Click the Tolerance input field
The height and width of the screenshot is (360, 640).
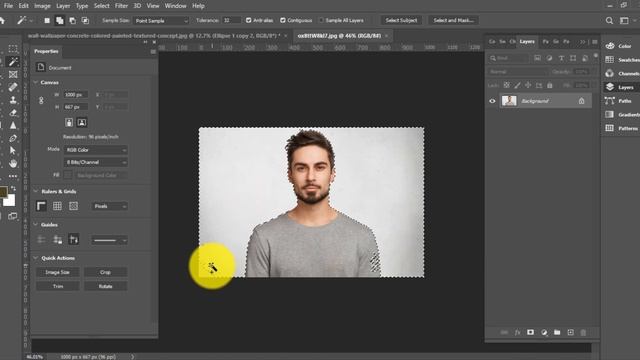[x=231, y=20]
